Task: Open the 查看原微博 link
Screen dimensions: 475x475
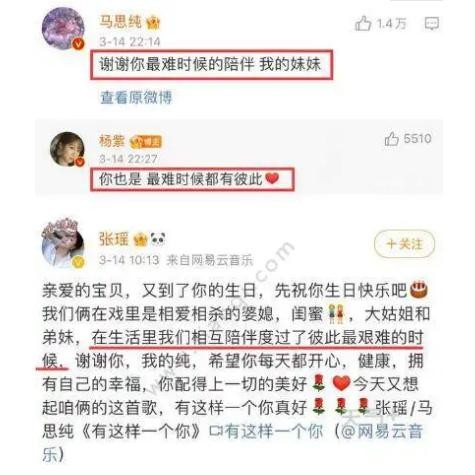Action: pos(136,97)
